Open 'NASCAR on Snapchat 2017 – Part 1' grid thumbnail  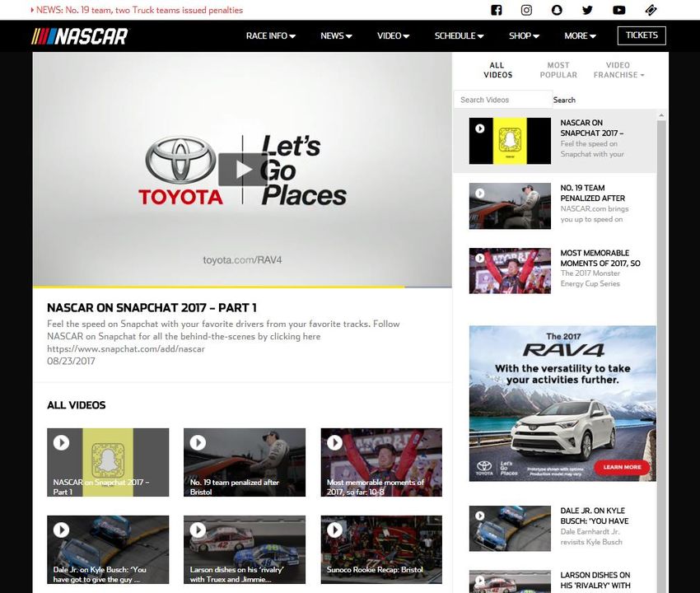(108, 462)
